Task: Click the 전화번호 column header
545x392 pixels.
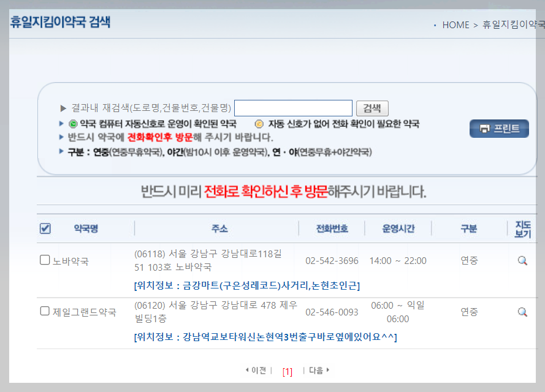Action: click(x=332, y=228)
